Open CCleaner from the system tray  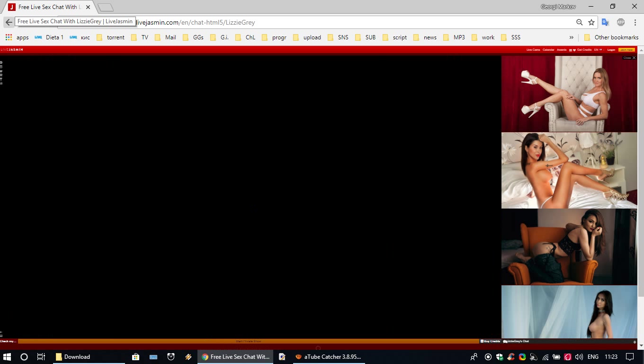click(511, 357)
